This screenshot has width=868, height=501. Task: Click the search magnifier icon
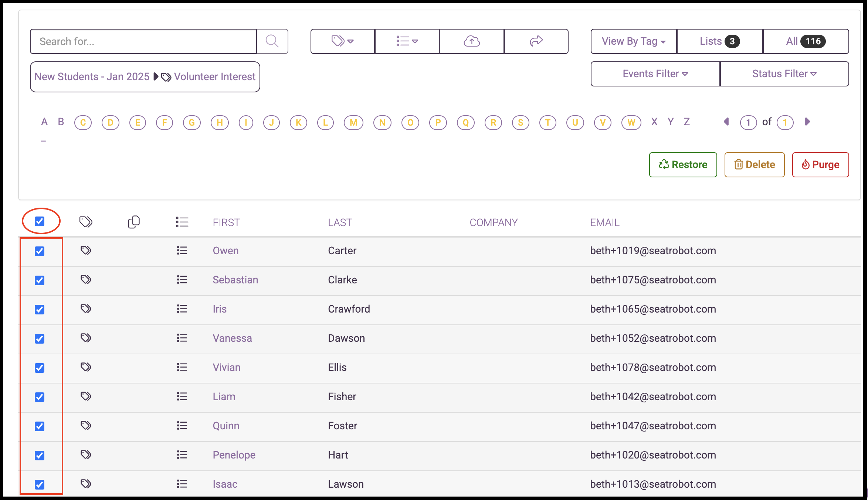pos(272,41)
